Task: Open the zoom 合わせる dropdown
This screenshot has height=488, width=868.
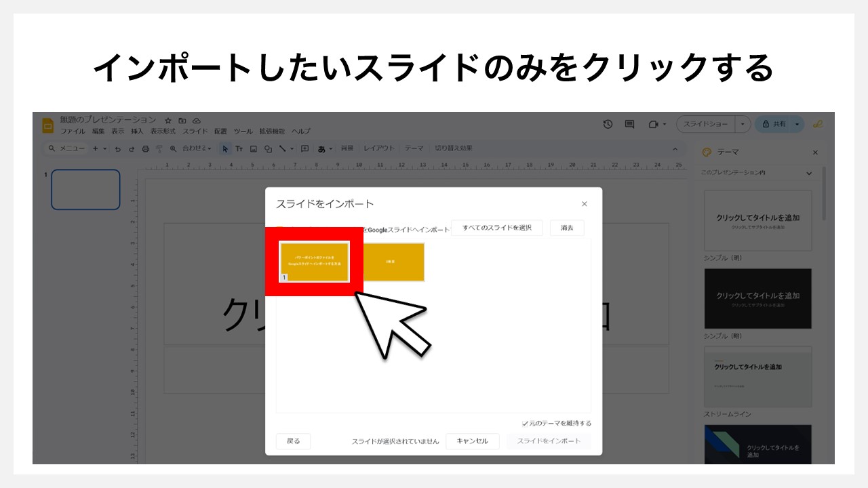Action: click(197, 148)
